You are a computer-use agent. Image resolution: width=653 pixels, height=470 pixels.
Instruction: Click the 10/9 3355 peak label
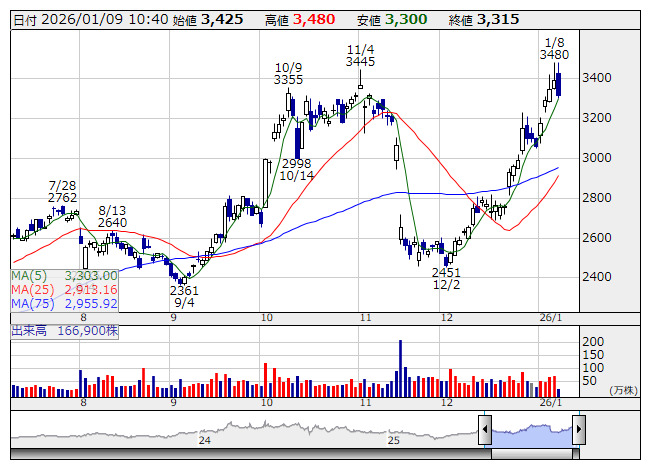[x=289, y=73]
